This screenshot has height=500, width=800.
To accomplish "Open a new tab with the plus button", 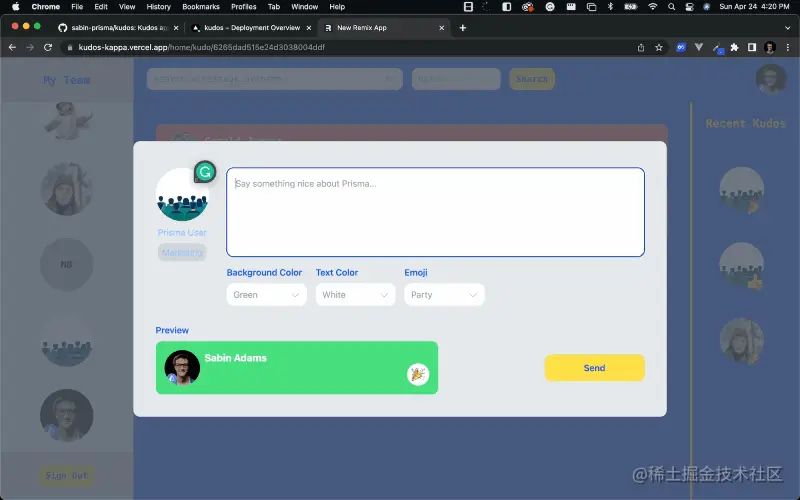I will [463, 28].
